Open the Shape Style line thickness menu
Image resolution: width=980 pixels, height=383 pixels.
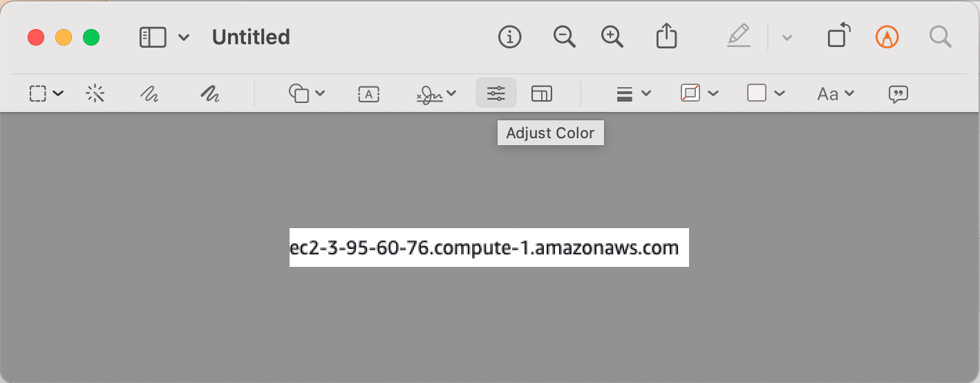point(633,93)
